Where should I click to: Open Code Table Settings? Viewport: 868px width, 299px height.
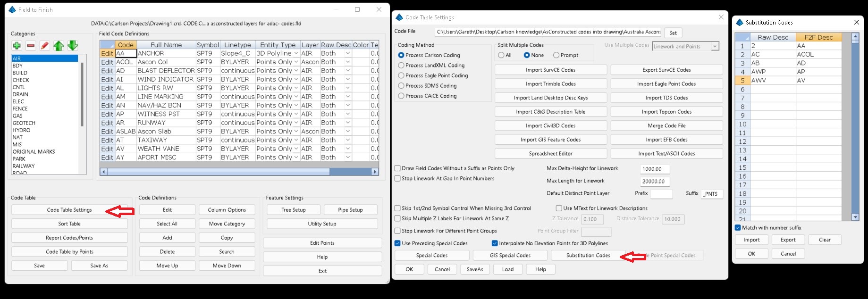pyautogui.click(x=69, y=210)
